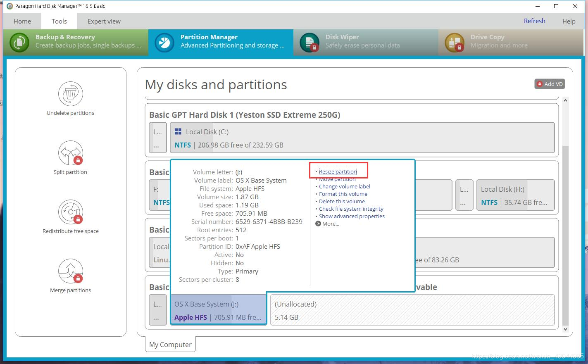Viewport: 588px width, 364px height.
Task: Click the Split partition icon
Action: click(70, 153)
